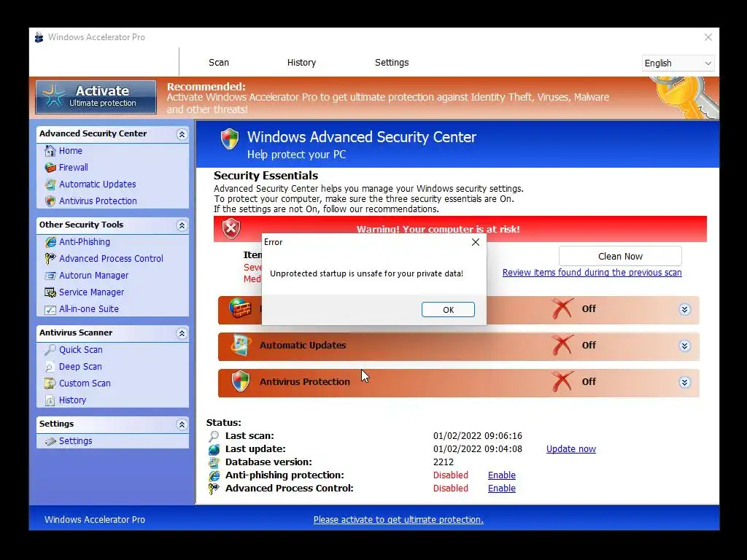
Task: Click the Antivirus Protection shield sidebar icon
Action: coord(50,201)
